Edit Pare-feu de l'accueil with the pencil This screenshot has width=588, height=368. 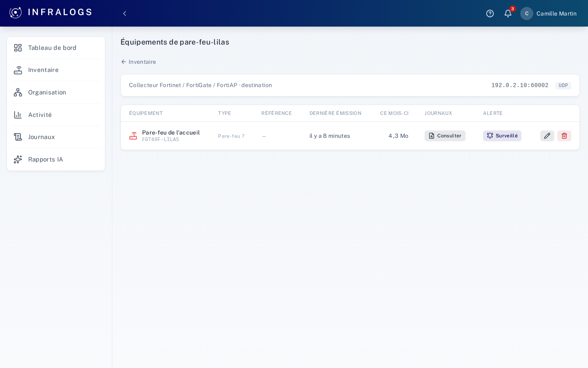click(x=547, y=136)
